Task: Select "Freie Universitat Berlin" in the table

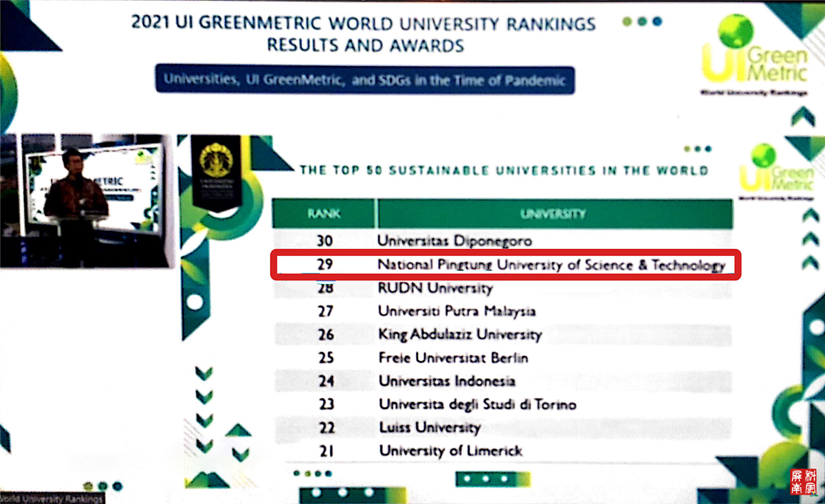Action: (x=453, y=358)
